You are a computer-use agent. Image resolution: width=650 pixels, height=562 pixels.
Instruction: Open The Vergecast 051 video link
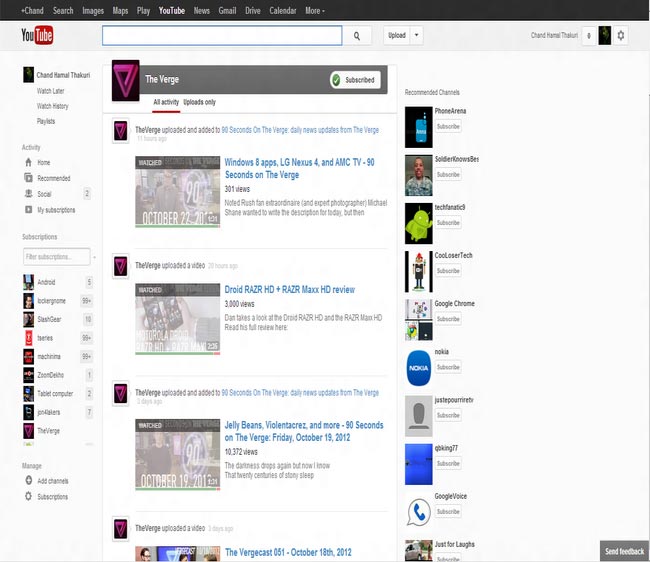point(288,552)
